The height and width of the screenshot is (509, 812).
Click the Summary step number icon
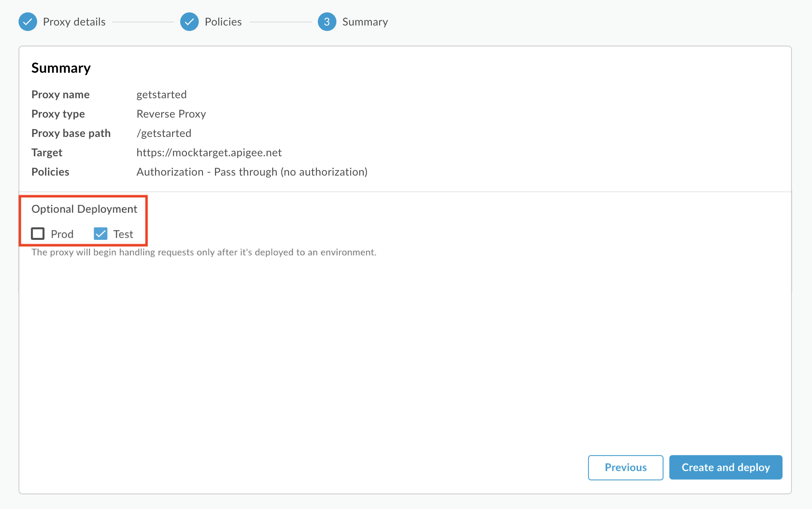click(327, 22)
